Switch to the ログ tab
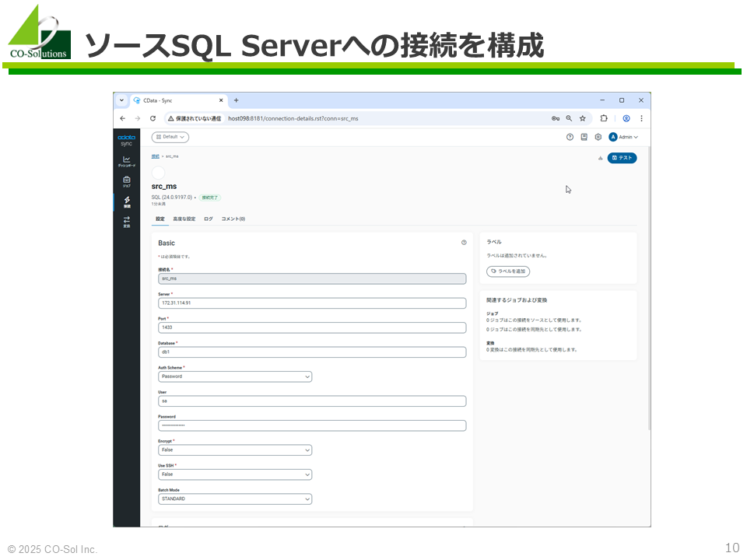747x560 pixels. [209, 219]
